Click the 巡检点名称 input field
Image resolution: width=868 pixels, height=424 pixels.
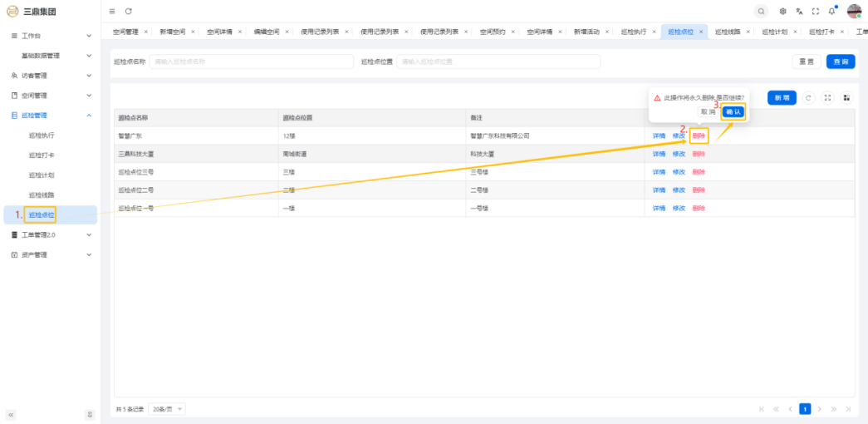[251, 62]
